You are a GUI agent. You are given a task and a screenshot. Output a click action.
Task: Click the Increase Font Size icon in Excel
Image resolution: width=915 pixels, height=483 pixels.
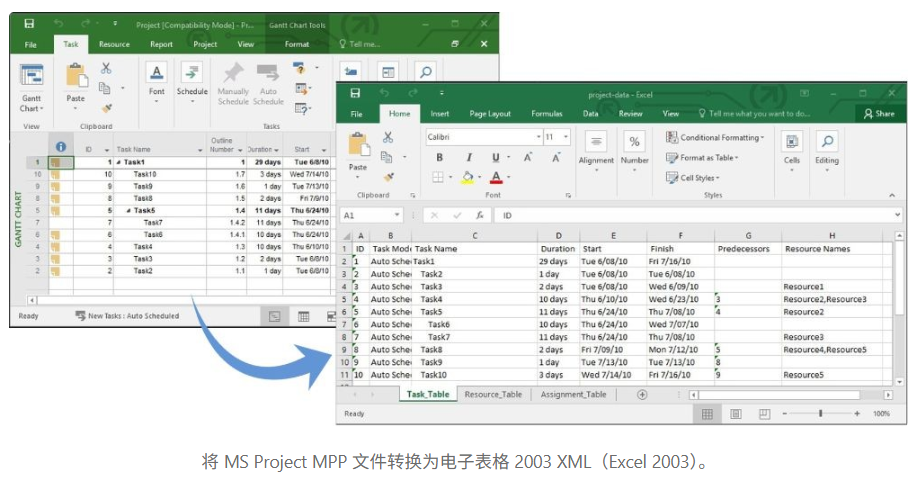tap(528, 158)
